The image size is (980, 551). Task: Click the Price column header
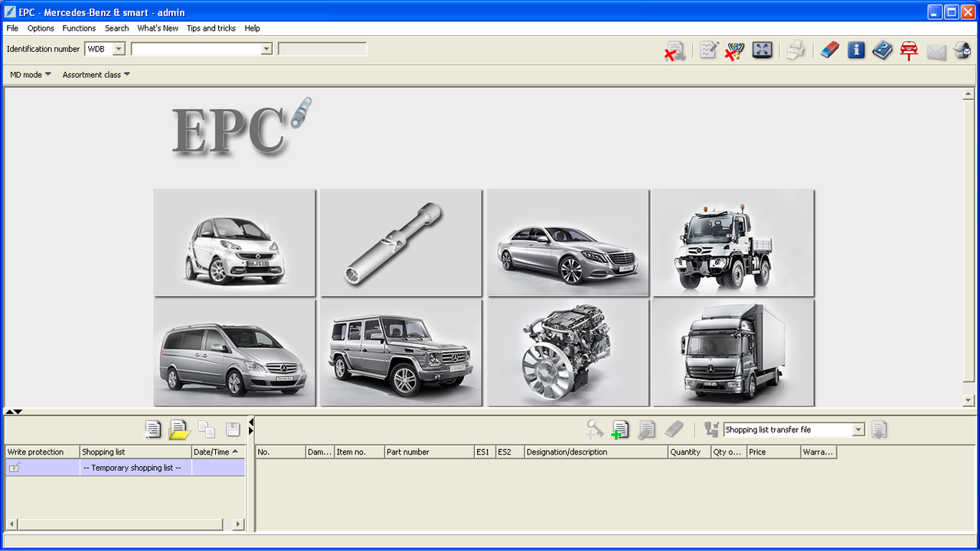coord(774,452)
